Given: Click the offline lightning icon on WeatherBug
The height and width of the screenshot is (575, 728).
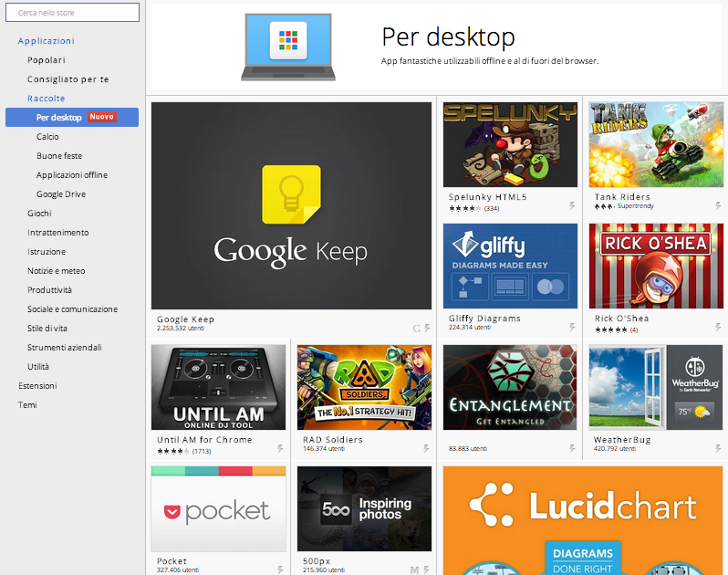Looking at the screenshot, I should tap(718, 448).
